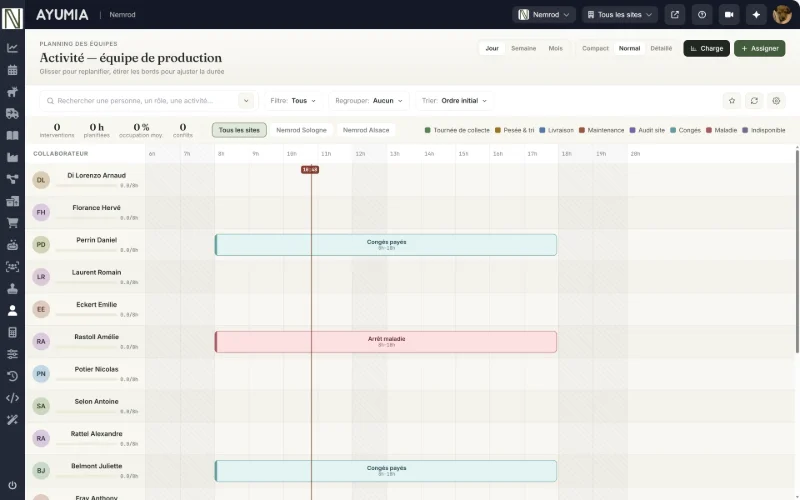Open the open-book icon in sidebar

12,136
